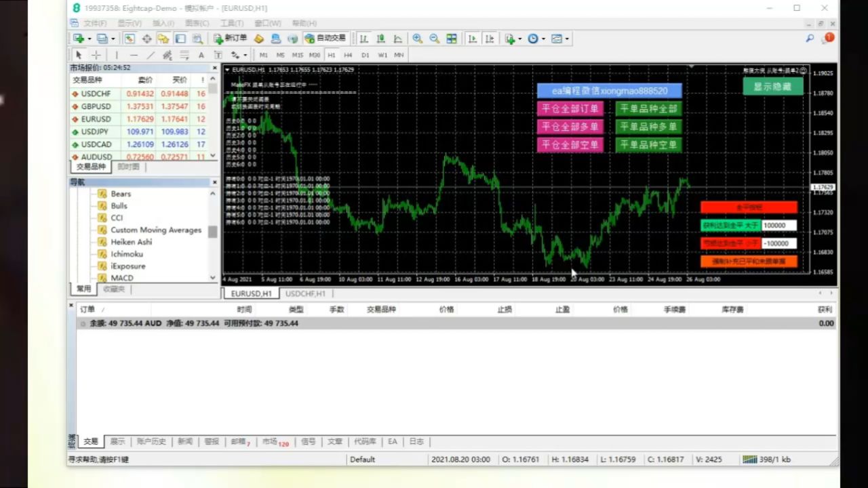Viewport: 868px width, 488px height.
Task: Open the 账户历史 account history tab
Action: pos(151,441)
